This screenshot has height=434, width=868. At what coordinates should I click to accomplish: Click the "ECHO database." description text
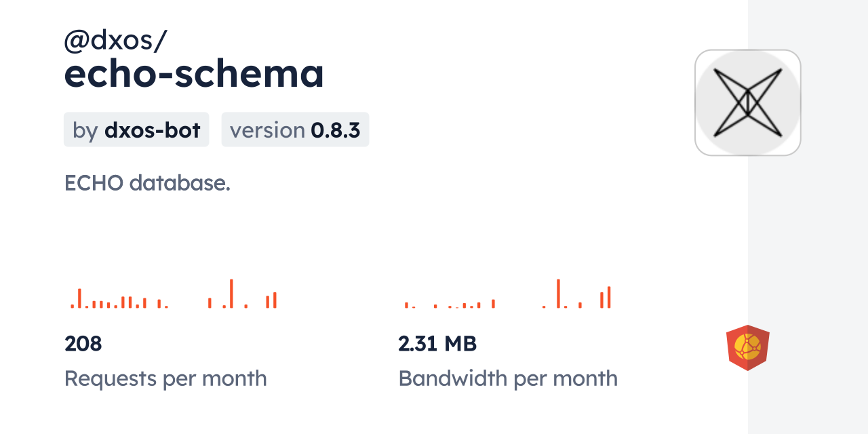click(147, 183)
